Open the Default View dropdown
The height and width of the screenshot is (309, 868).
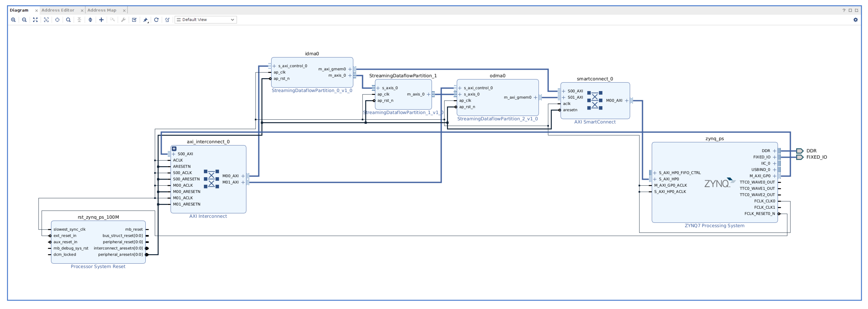[x=206, y=20]
